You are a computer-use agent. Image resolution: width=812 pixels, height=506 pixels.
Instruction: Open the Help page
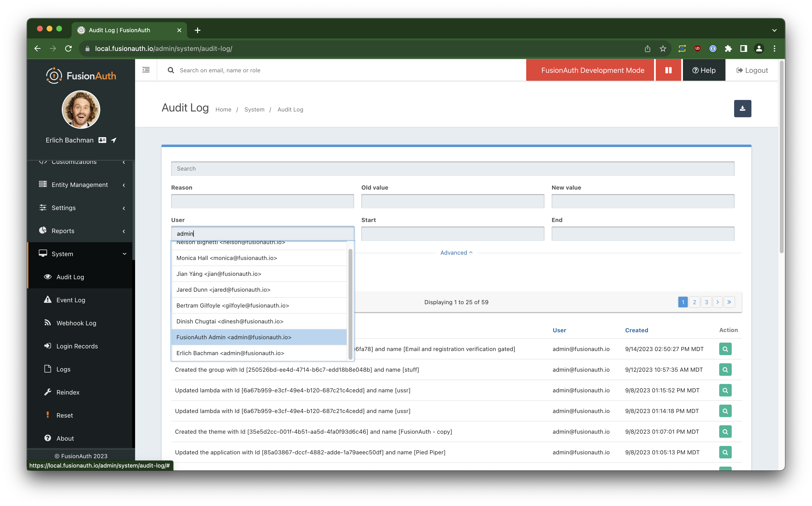click(x=704, y=70)
